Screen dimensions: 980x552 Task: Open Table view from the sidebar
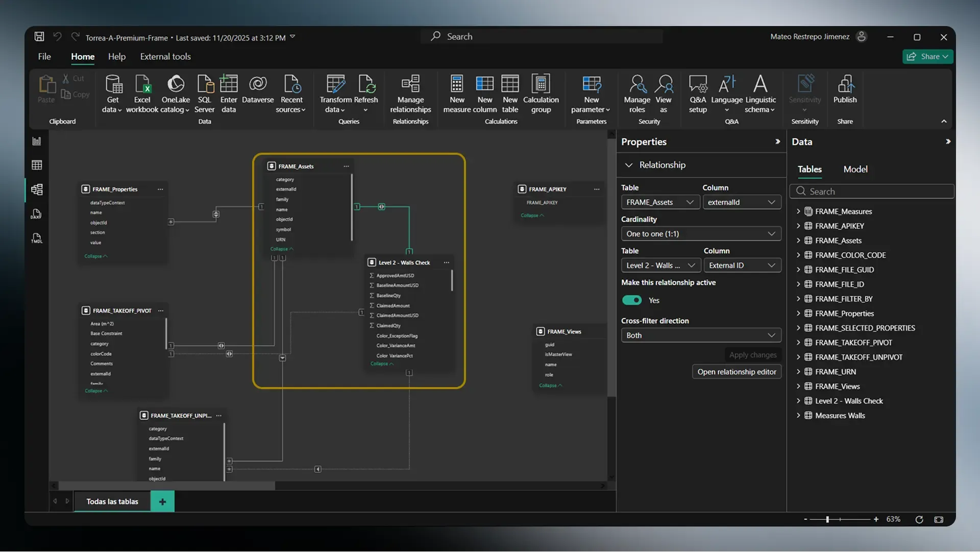click(36, 164)
